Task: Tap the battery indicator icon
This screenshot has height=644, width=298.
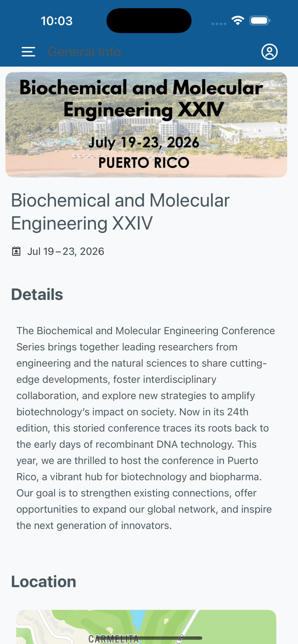Action: tap(260, 21)
